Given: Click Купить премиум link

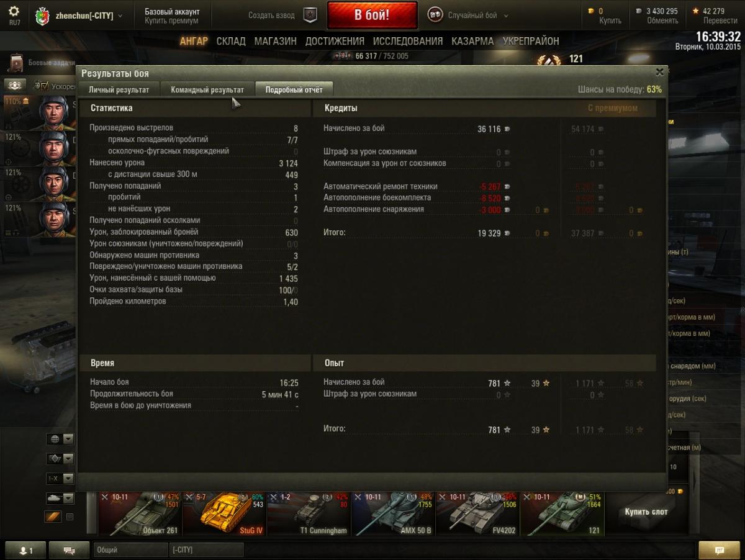Looking at the screenshot, I should 171,21.
